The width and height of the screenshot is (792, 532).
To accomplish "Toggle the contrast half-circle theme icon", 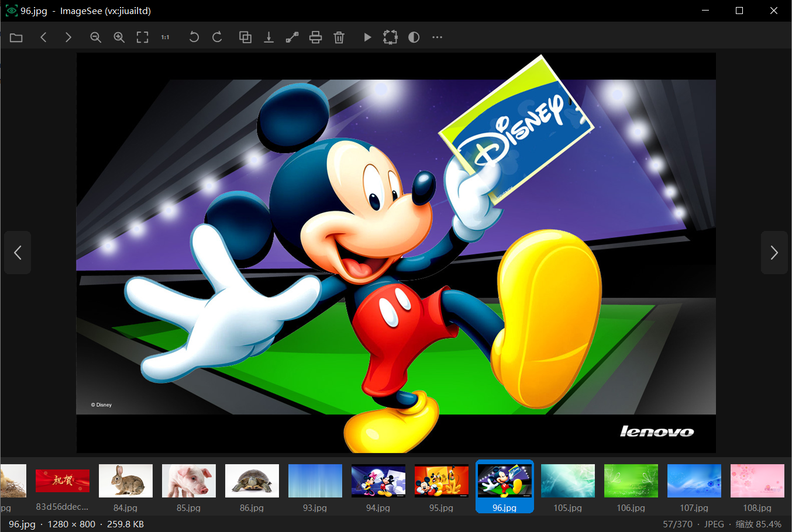I will tap(414, 37).
